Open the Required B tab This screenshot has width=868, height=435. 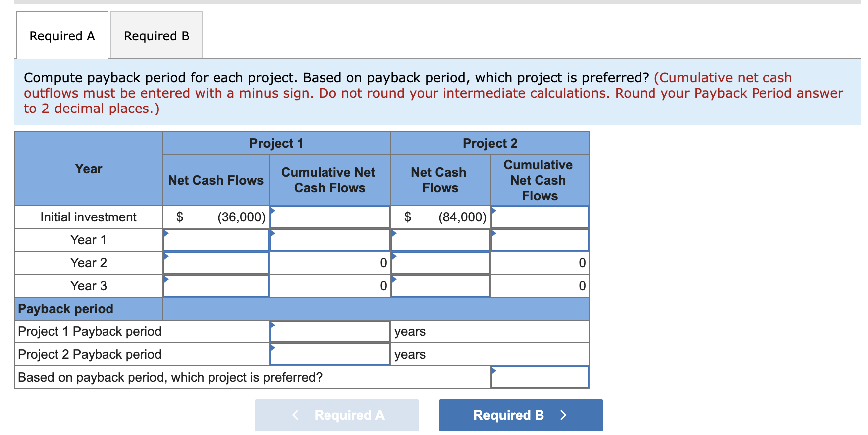[x=157, y=36]
